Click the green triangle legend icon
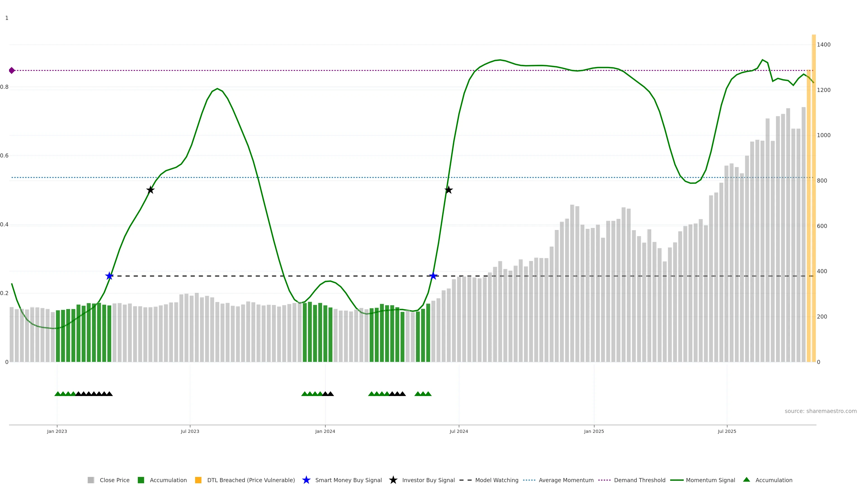 pyautogui.click(x=746, y=480)
